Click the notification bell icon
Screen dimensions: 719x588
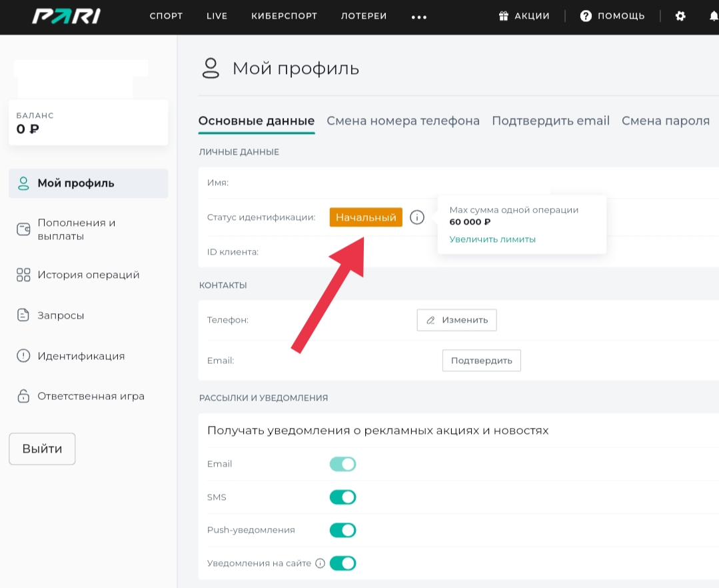click(x=713, y=16)
